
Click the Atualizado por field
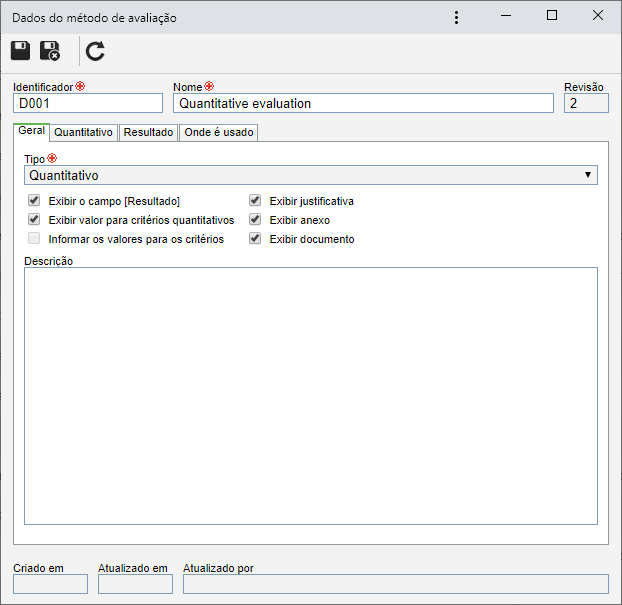[x=395, y=584]
